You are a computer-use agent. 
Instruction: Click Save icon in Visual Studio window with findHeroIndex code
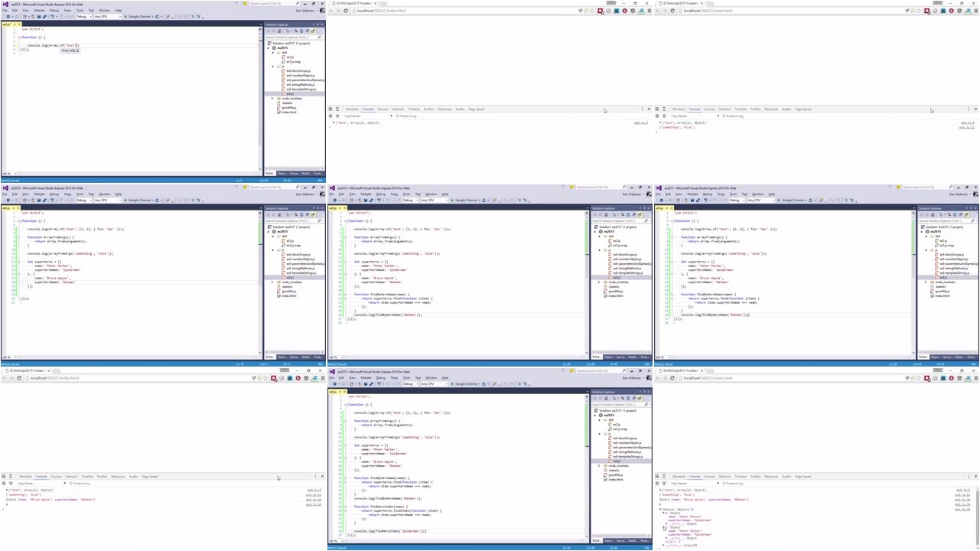[x=366, y=383]
